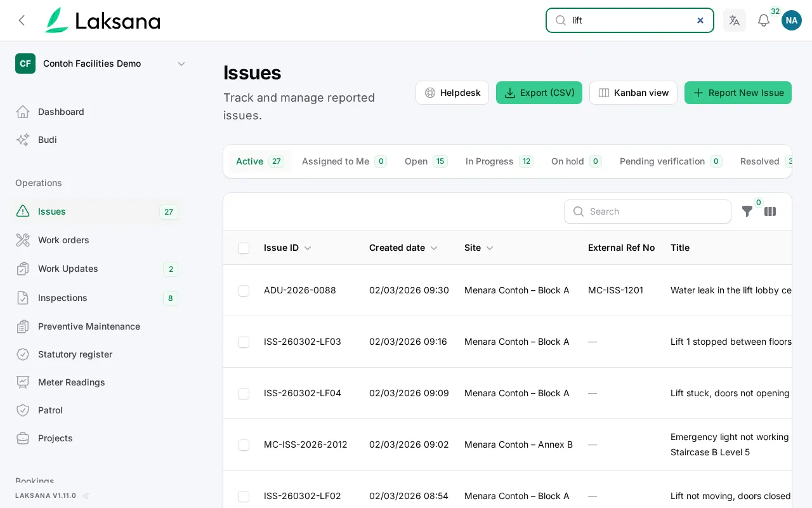This screenshot has height=508, width=812.
Task: Check the ISS-260302-LF02 row checkbox
Action: point(244,497)
